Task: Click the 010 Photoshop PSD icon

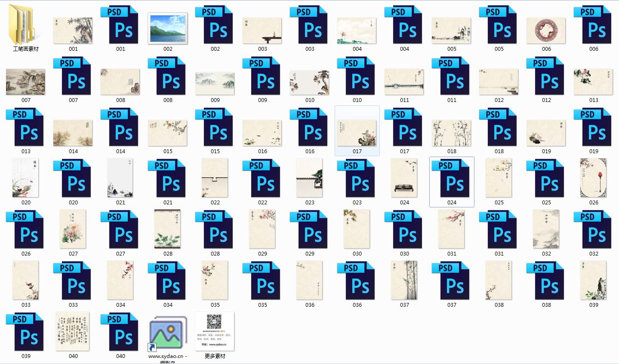Action: click(357, 76)
